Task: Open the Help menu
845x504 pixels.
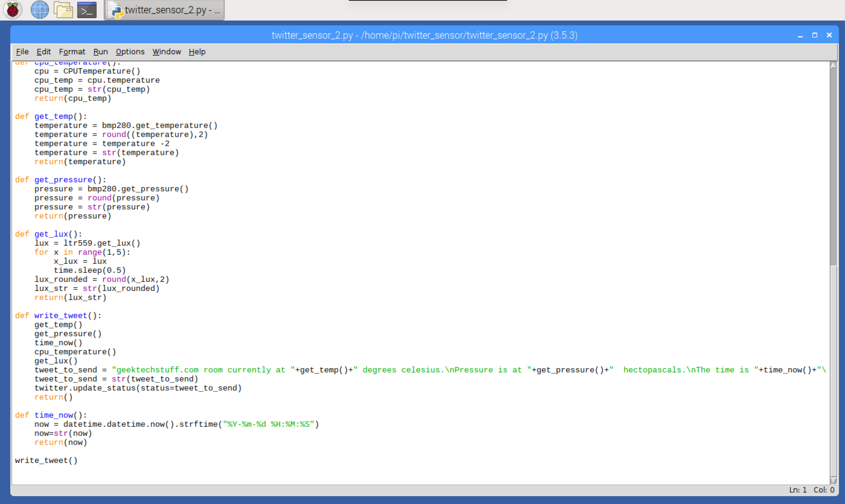Action: click(197, 52)
